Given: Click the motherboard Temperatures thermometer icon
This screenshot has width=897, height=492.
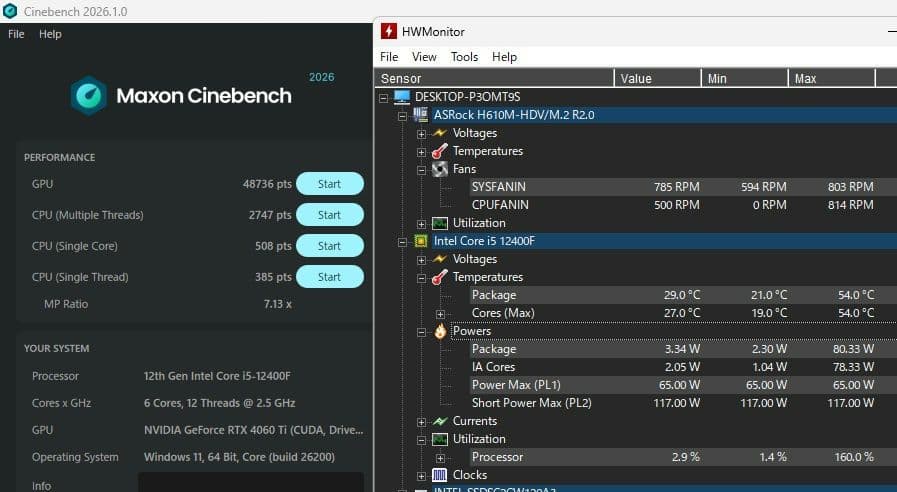Looking at the screenshot, I should 439,151.
